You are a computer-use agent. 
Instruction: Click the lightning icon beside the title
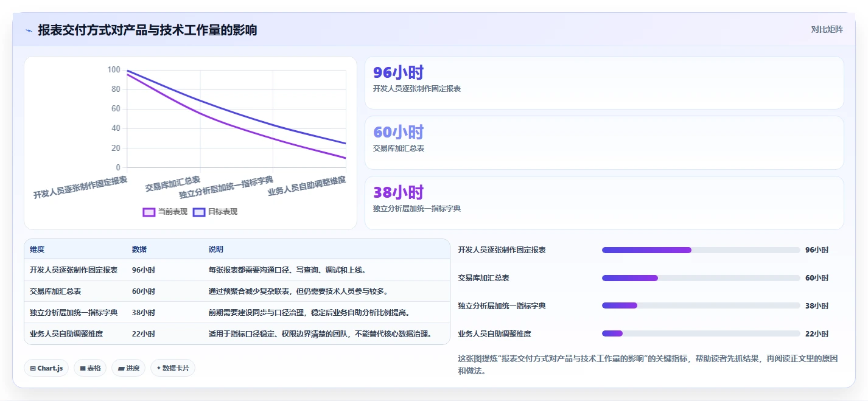click(x=29, y=30)
